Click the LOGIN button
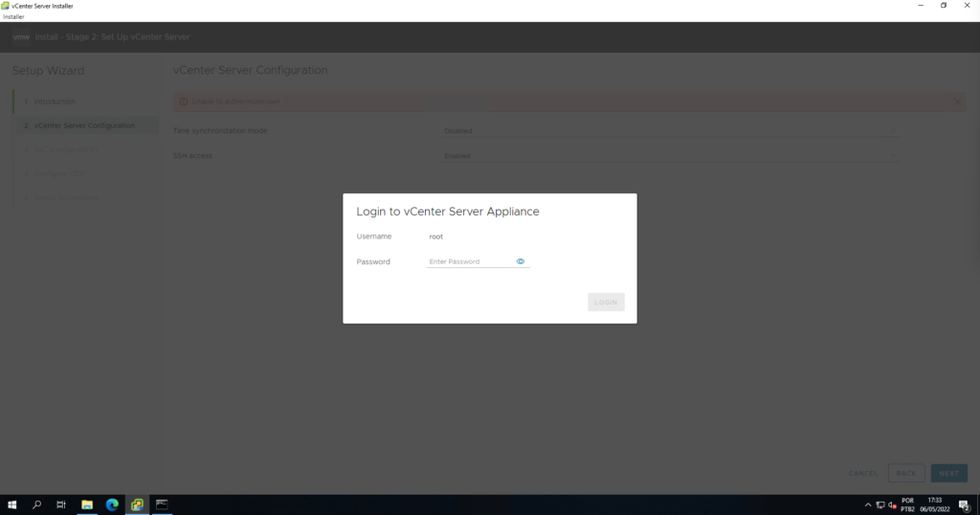The width and height of the screenshot is (980, 515). 606,302
